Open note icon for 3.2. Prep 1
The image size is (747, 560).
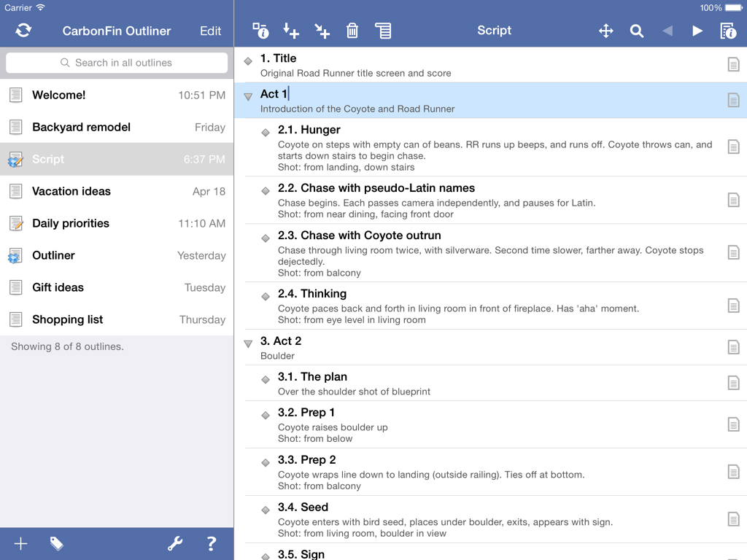pos(733,424)
